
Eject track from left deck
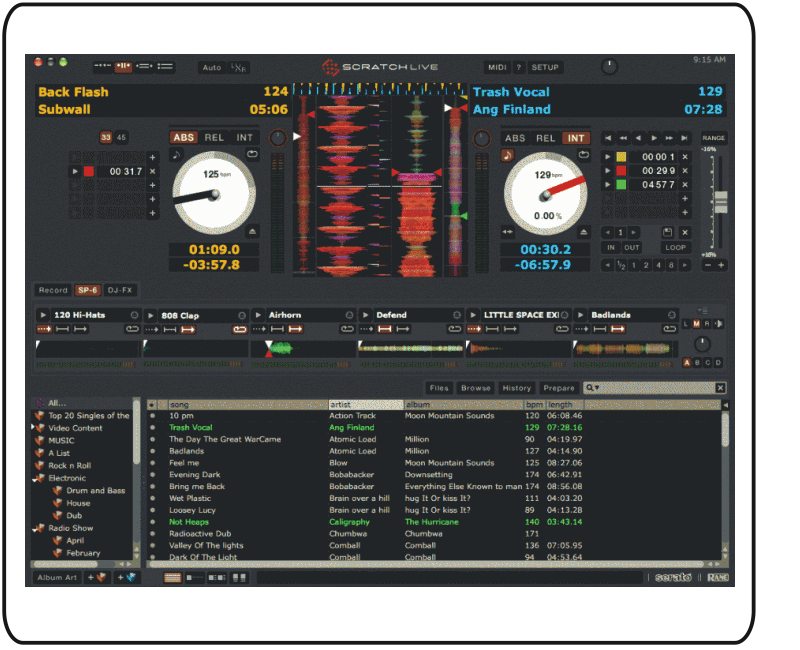coord(252,230)
